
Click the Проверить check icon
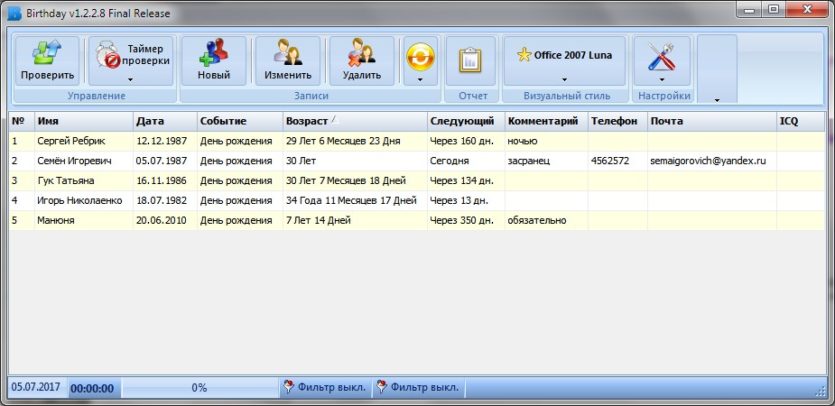coord(47,53)
